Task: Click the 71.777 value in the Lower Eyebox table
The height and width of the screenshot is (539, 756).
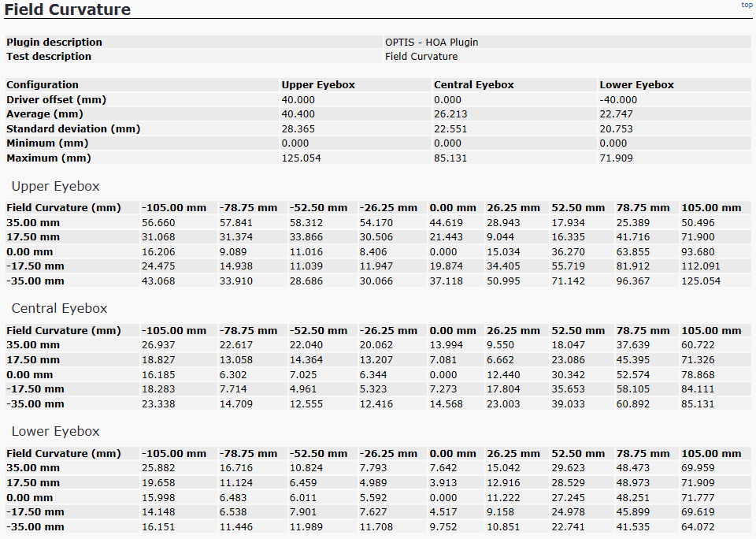Action: click(698, 498)
